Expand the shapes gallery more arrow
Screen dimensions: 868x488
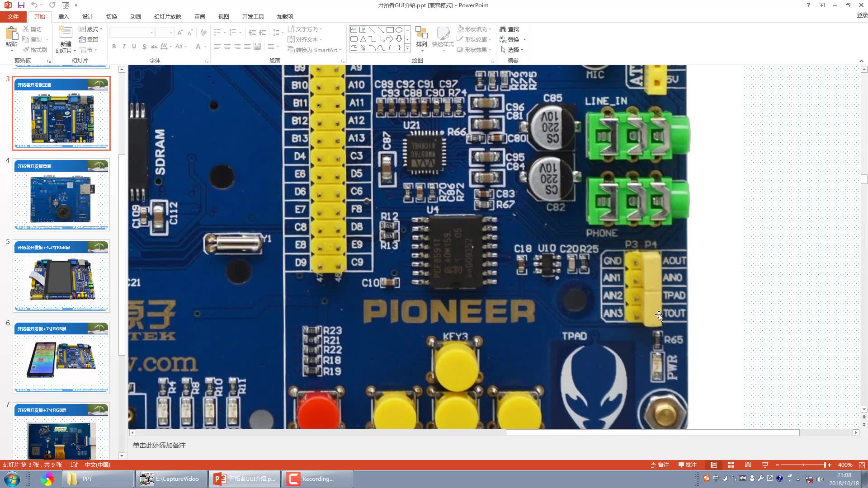[x=407, y=48]
